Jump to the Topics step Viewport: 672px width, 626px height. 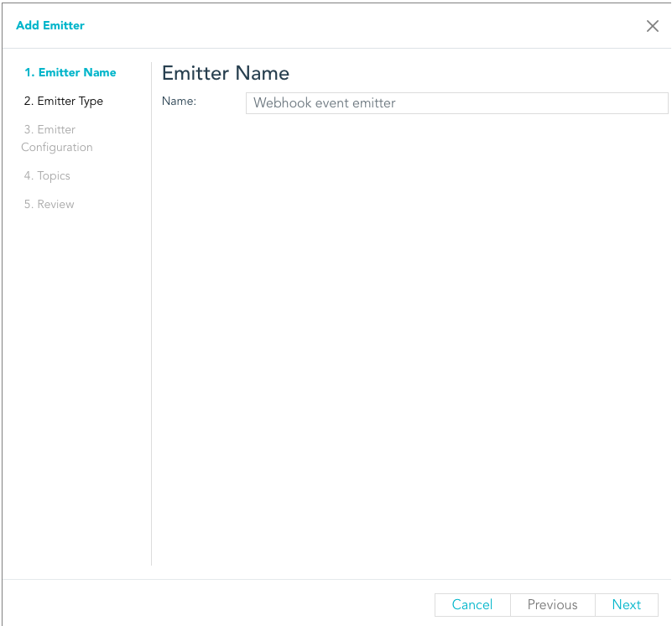47,175
